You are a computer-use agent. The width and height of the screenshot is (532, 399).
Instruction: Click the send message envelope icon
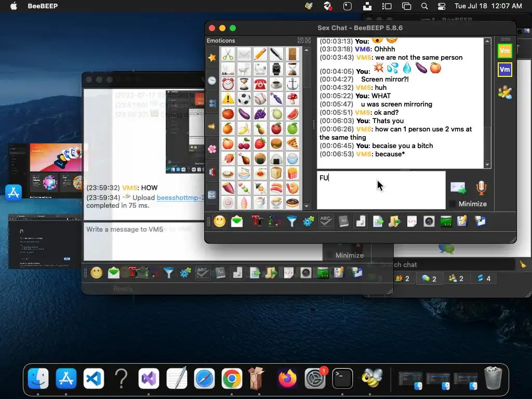pyautogui.click(x=458, y=188)
